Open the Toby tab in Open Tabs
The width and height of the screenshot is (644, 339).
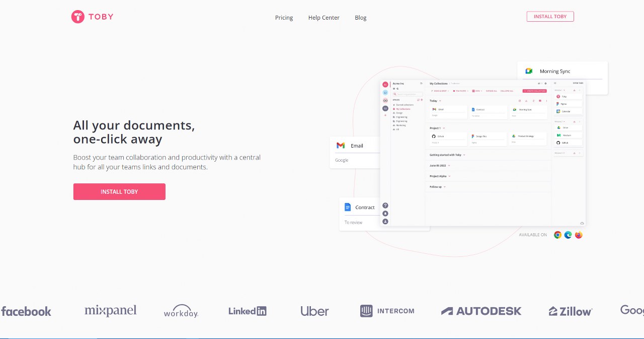coord(569,96)
